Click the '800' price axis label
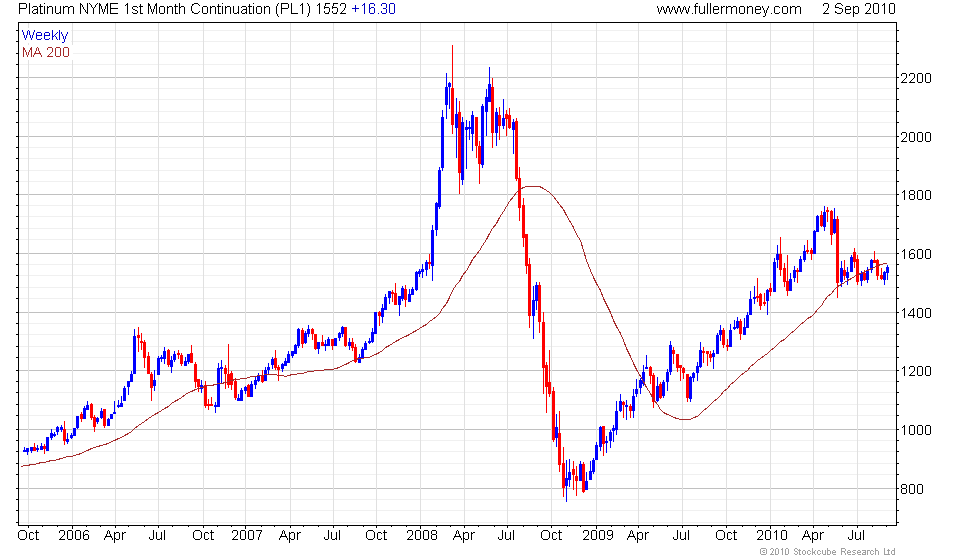The image size is (980, 560). (912, 489)
